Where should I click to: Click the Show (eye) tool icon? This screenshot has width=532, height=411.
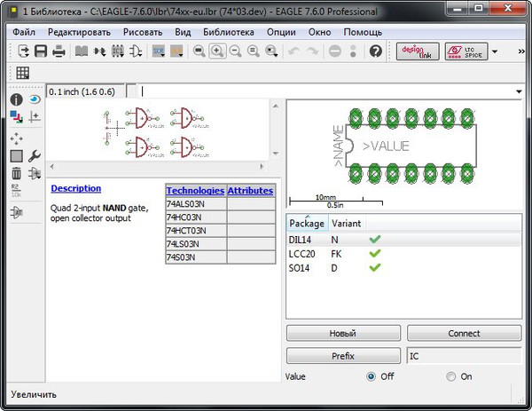[x=35, y=100]
